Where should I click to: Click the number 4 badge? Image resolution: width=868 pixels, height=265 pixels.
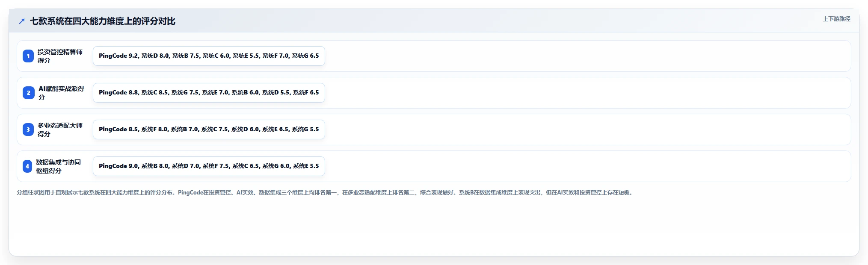click(27, 166)
